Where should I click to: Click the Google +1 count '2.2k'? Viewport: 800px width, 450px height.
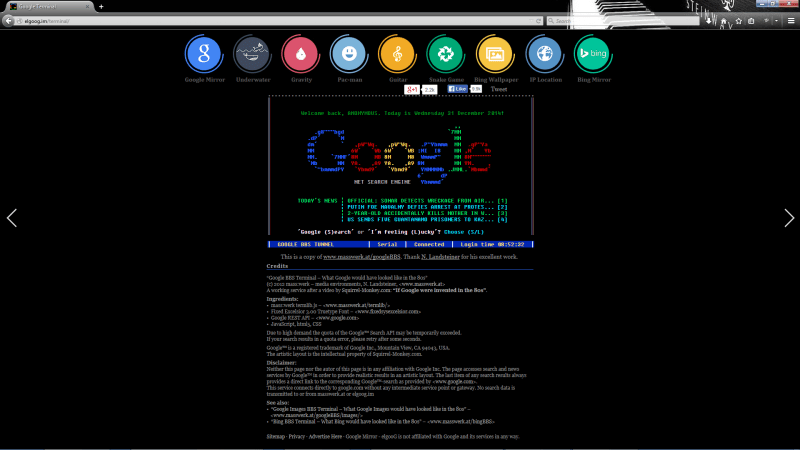coord(430,90)
